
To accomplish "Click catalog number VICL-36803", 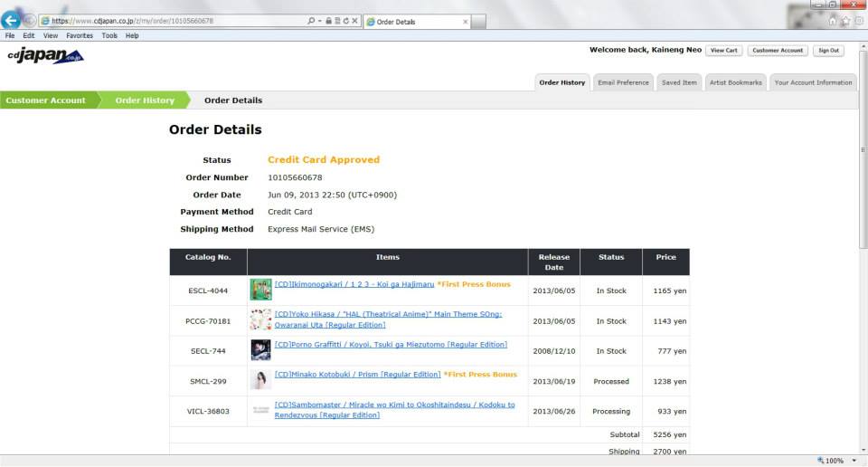I will click(x=208, y=412).
